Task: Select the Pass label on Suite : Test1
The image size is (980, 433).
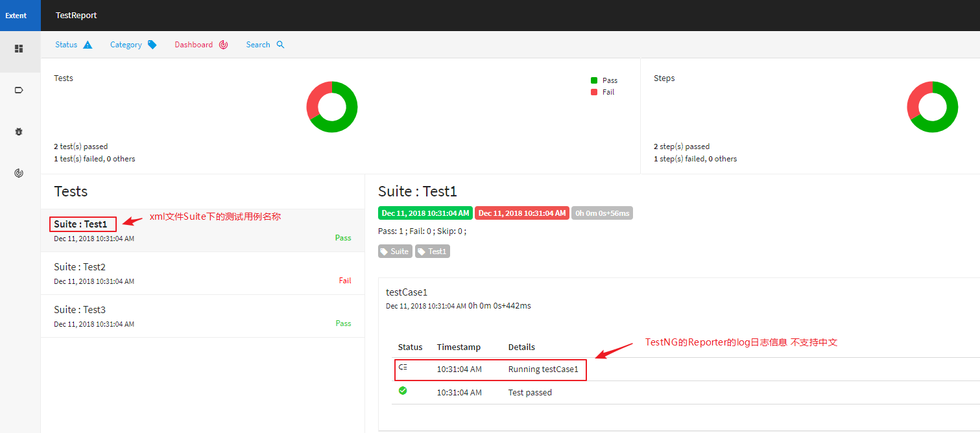Action: (x=343, y=238)
